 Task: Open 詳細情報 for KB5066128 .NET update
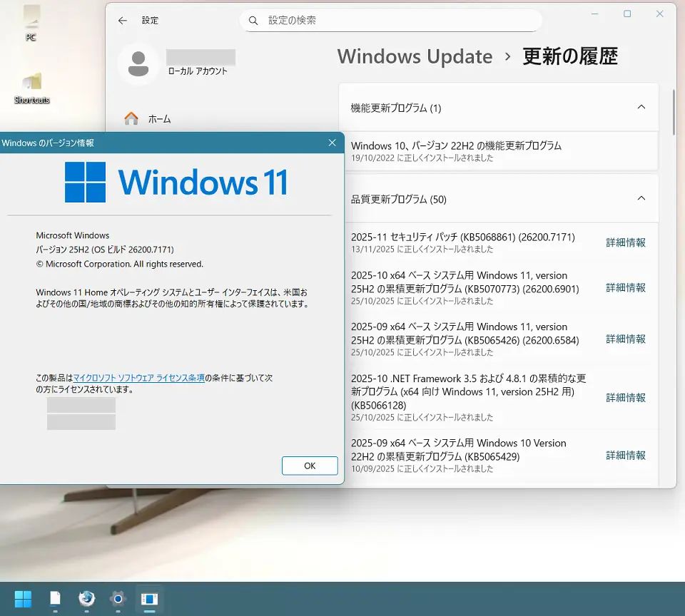625,398
